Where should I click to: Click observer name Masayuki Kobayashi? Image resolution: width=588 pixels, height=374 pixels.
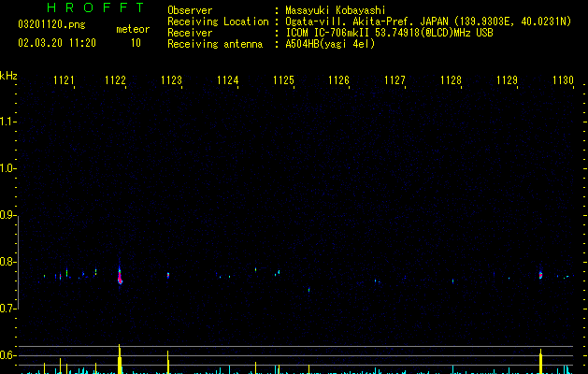click(336, 10)
